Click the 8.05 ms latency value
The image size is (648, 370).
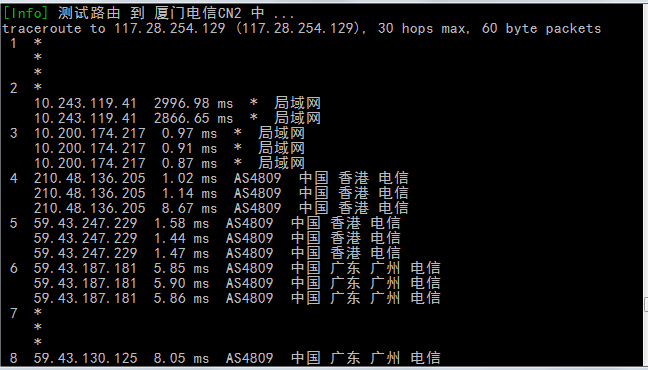pyautogui.click(x=181, y=358)
